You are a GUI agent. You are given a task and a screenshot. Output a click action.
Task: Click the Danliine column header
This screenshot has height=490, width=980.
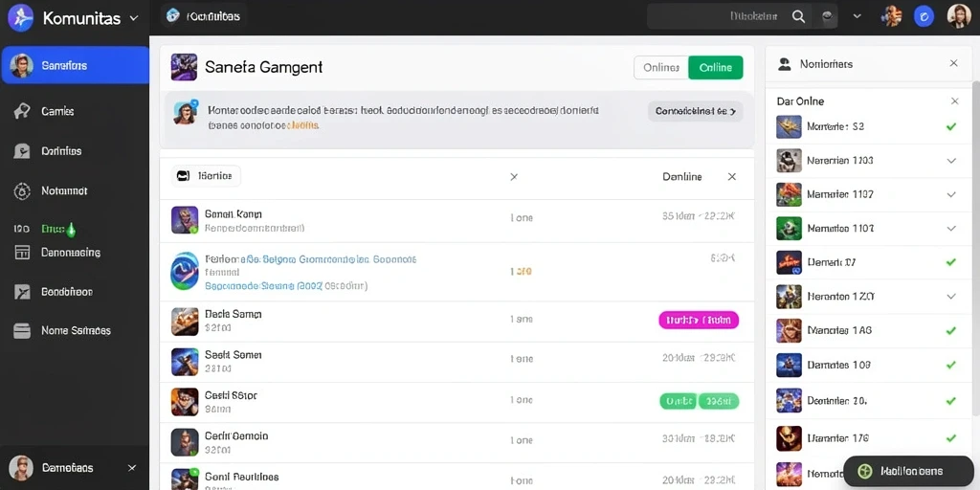pos(681,177)
